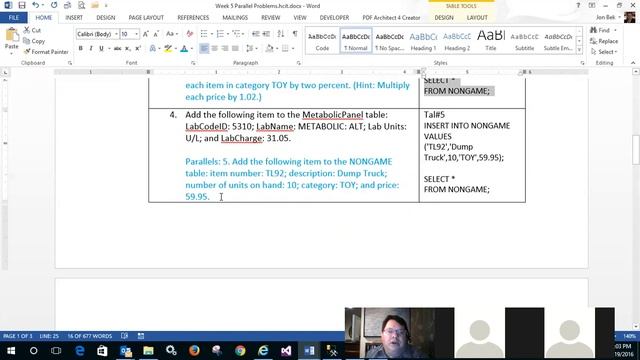Click the Word Help question mark
640x360 pixels.
[578, 5]
